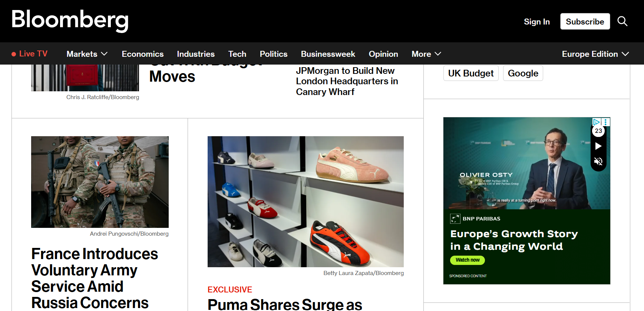Navigate to the Tech section
Image resolution: width=644 pixels, height=311 pixels.
coord(237,54)
